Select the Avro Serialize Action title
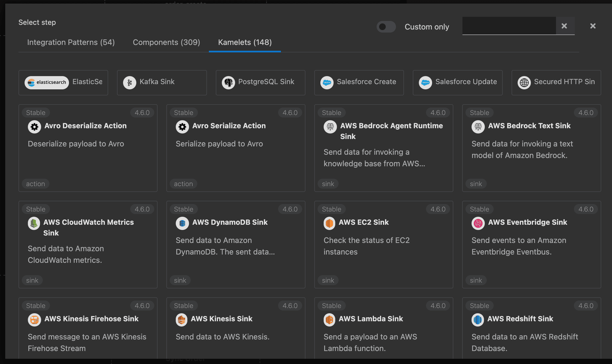Viewport: 612px width, 364px height. tap(229, 126)
